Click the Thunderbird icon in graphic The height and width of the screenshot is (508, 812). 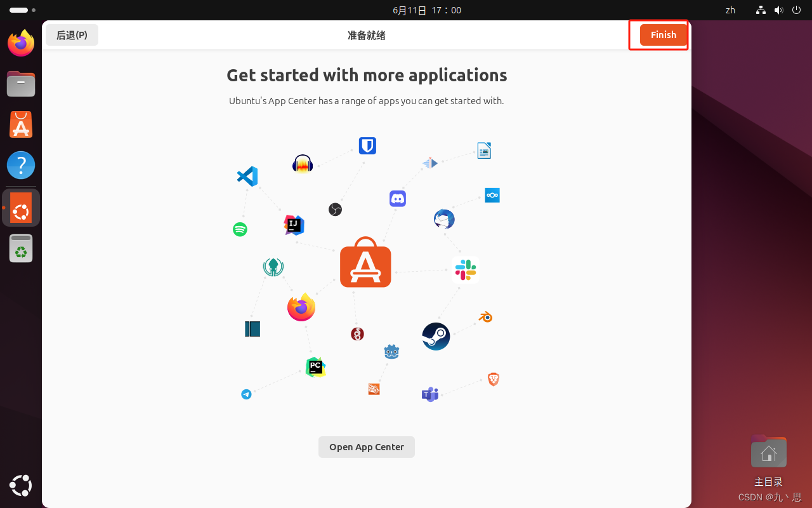444,219
